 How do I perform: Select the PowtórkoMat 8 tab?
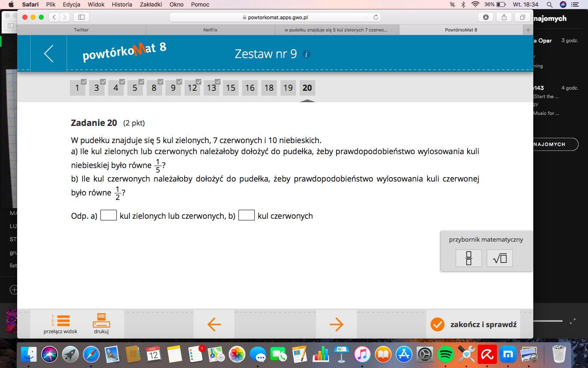coord(461,30)
